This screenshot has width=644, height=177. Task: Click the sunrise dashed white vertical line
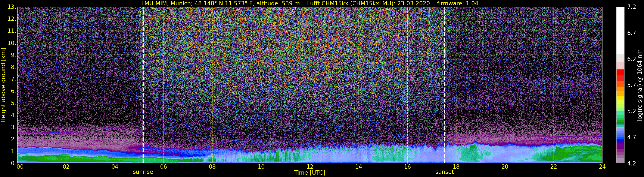coord(143,85)
